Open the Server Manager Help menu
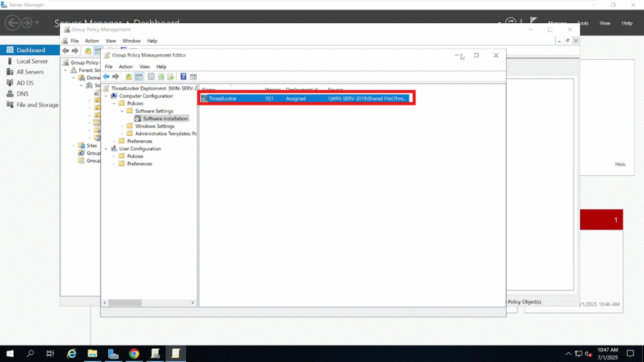The image size is (644, 362). coord(627,23)
